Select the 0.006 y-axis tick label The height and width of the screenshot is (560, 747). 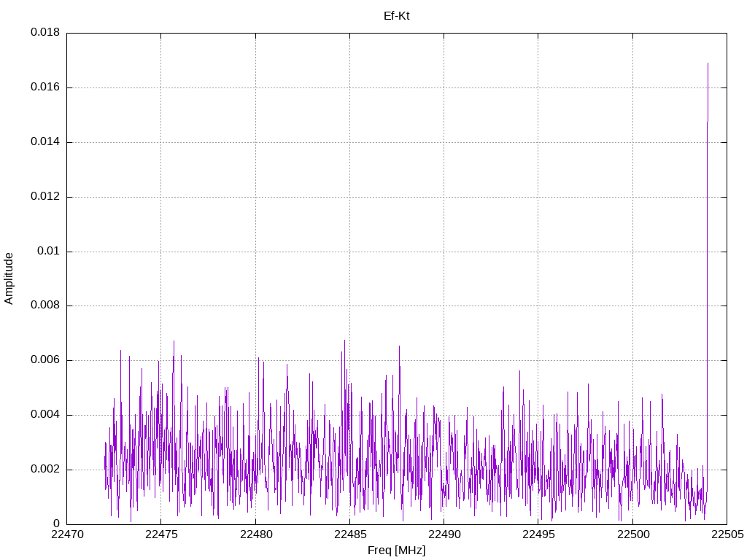(x=44, y=360)
